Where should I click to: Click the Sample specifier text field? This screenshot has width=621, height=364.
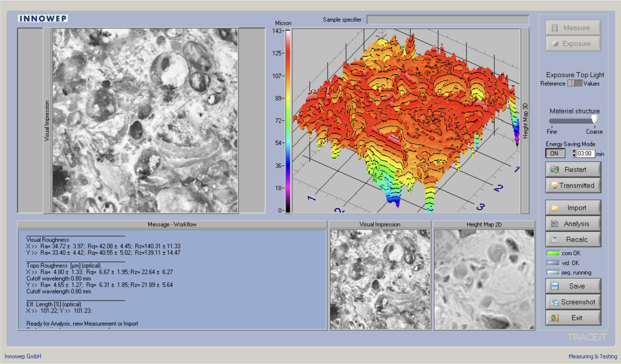click(x=447, y=20)
